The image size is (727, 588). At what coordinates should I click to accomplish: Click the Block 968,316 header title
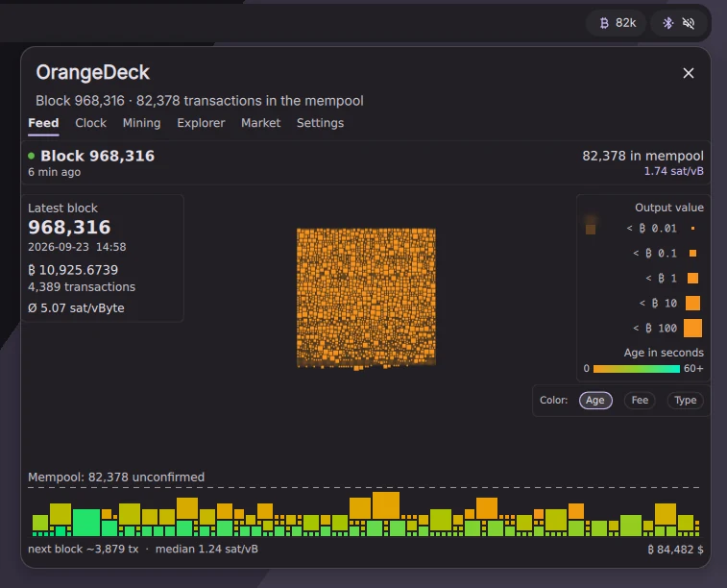click(97, 156)
